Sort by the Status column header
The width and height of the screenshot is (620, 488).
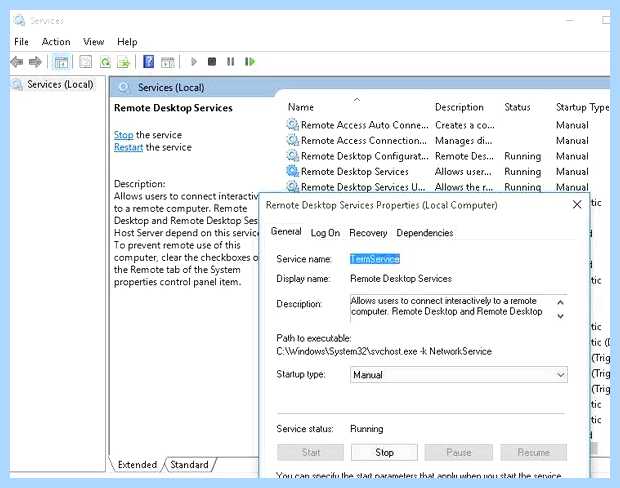point(517,107)
